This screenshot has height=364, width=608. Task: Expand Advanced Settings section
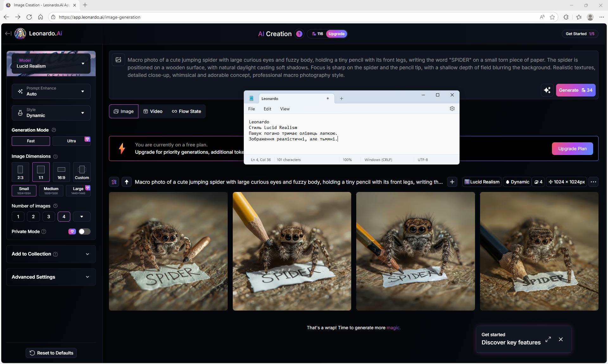point(51,277)
